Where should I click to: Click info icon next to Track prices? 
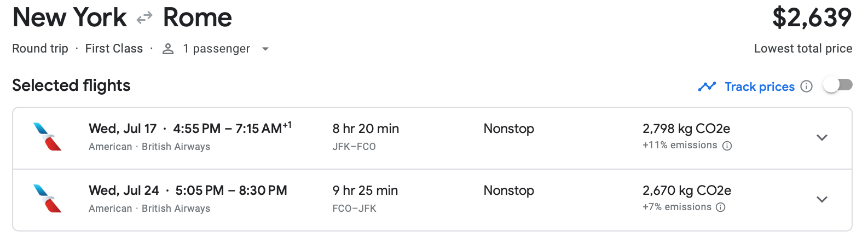[x=806, y=86]
